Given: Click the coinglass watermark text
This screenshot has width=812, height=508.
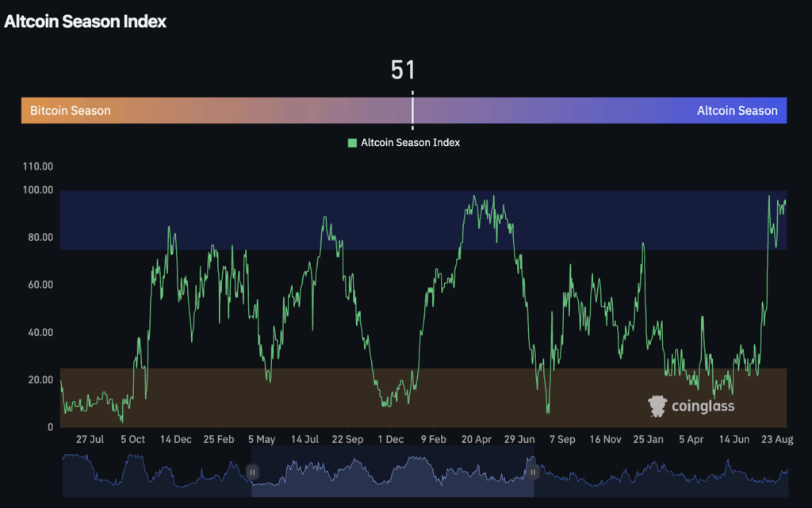Looking at the screenshot, I should point(703,407).
